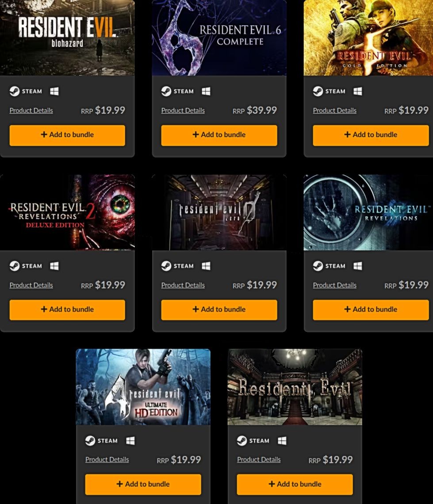Open the Resident Evil Revelations cover image
This screenshot has width=433, height=504.
368,212
